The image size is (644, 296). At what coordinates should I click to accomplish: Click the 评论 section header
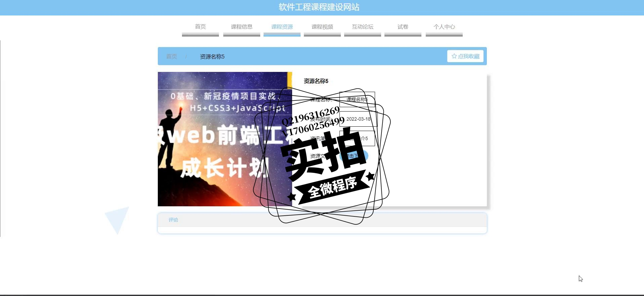[322, 220]
